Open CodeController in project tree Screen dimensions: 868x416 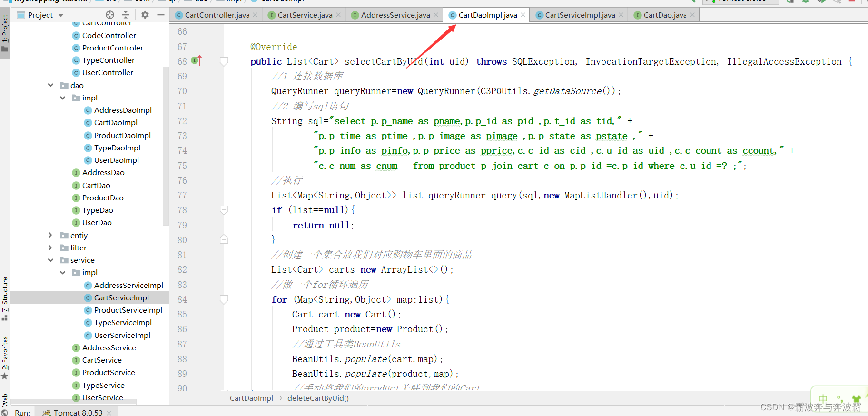coord(109,35)
